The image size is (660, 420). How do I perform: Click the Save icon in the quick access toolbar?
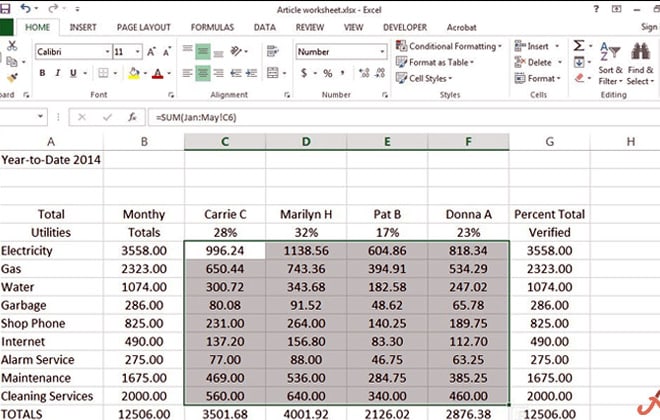[5, 8]
